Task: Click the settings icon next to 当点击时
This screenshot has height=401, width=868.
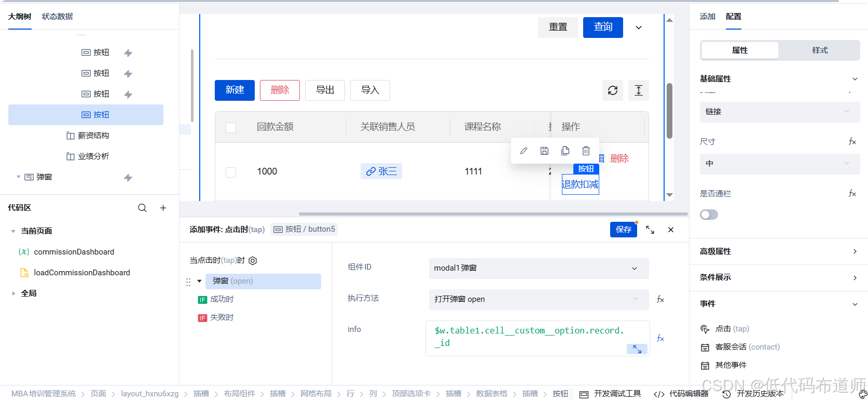Action: tap(253, 261)
